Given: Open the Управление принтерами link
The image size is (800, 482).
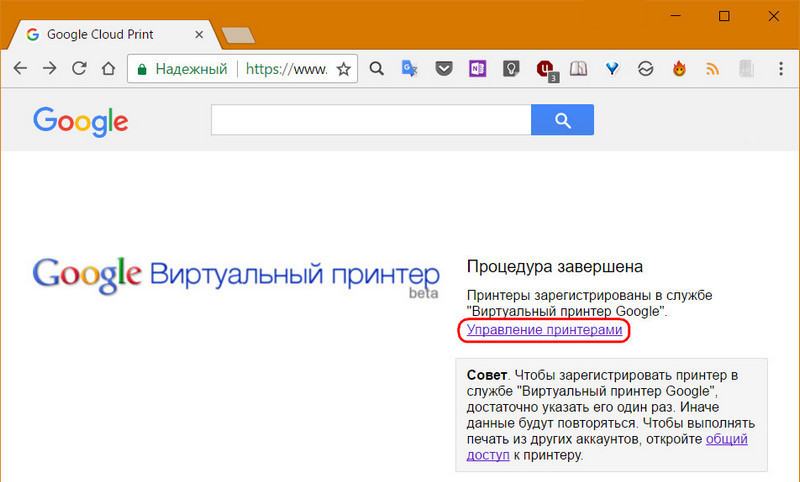Looking at the screenshot, I should pos(544,329).
